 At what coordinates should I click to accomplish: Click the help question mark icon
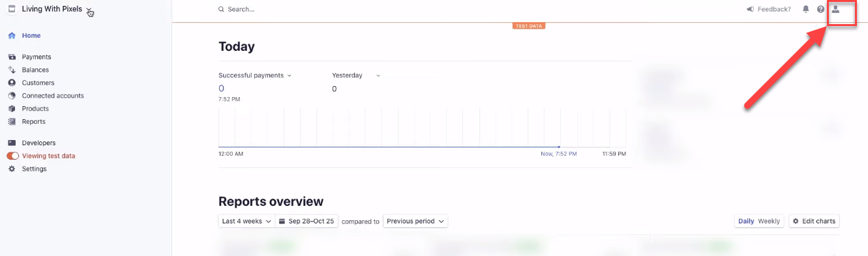click(821, 9)
